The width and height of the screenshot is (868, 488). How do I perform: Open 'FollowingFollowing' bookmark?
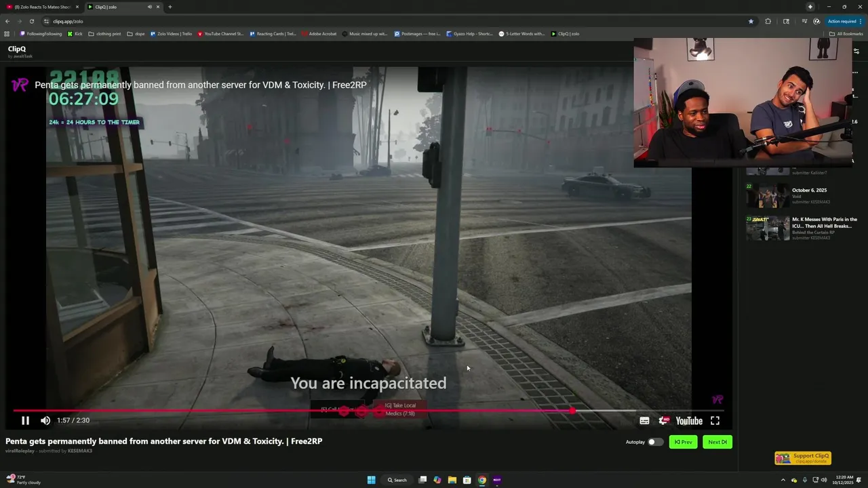coord(41,34)
